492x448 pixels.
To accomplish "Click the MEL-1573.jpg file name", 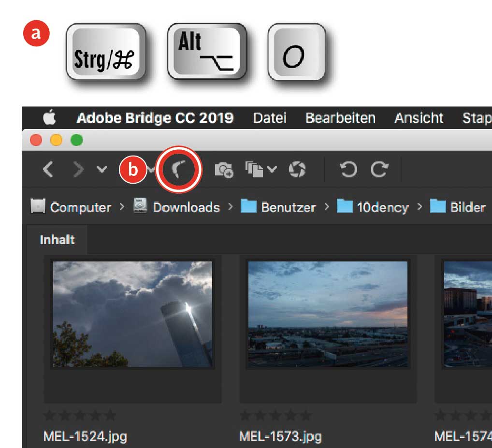I will (280, 436).
